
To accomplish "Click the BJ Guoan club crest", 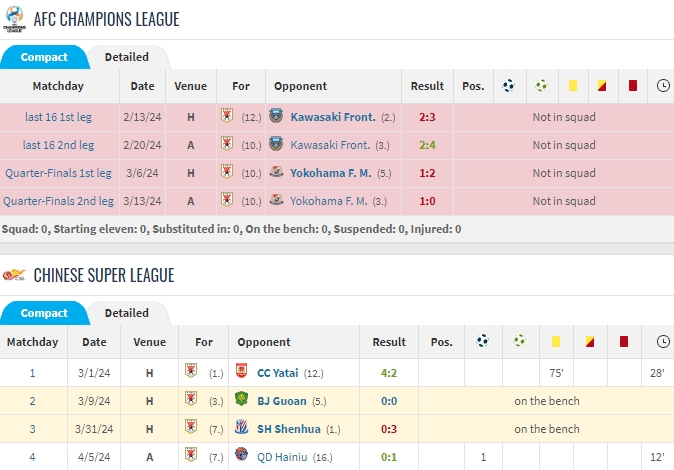I will click(240, 401).
